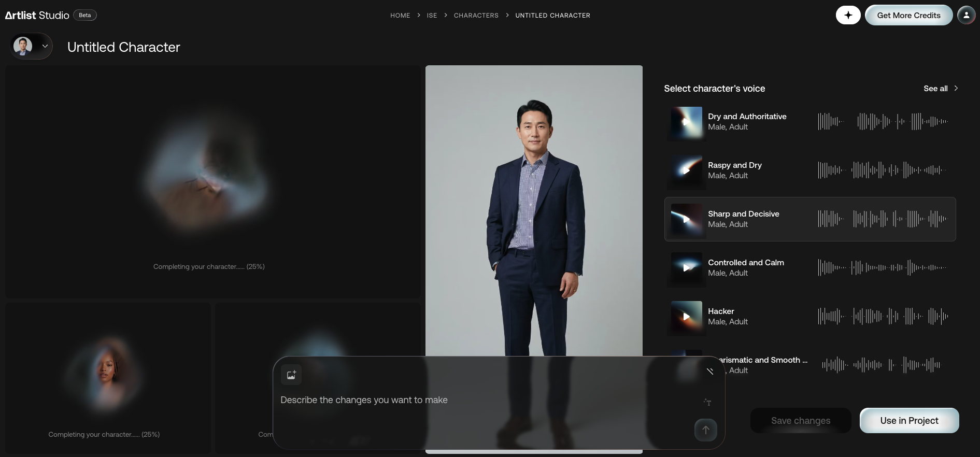The image size is (980, 457).
Task: Play the Raspy and Dry voice preview
Action: [x=687, y=171]
